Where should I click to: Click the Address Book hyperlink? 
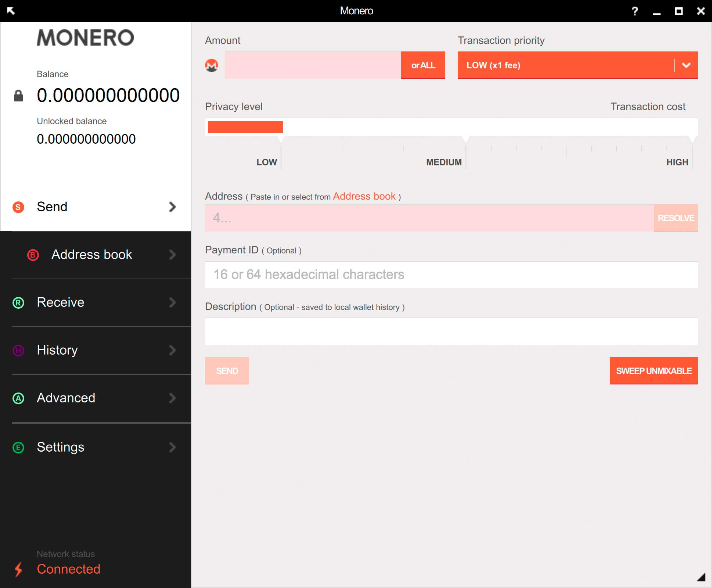(x=364, y=196)
